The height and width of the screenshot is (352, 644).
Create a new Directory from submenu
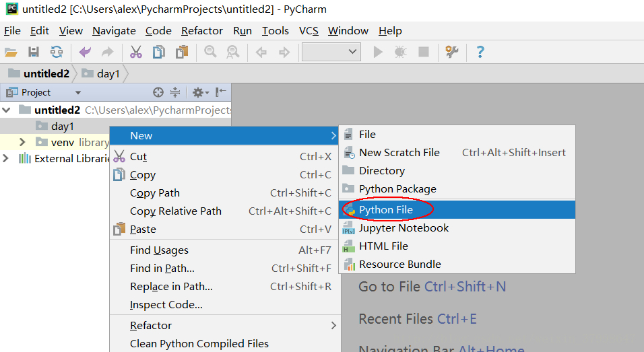pyautogui.click(x=457, y=171)
